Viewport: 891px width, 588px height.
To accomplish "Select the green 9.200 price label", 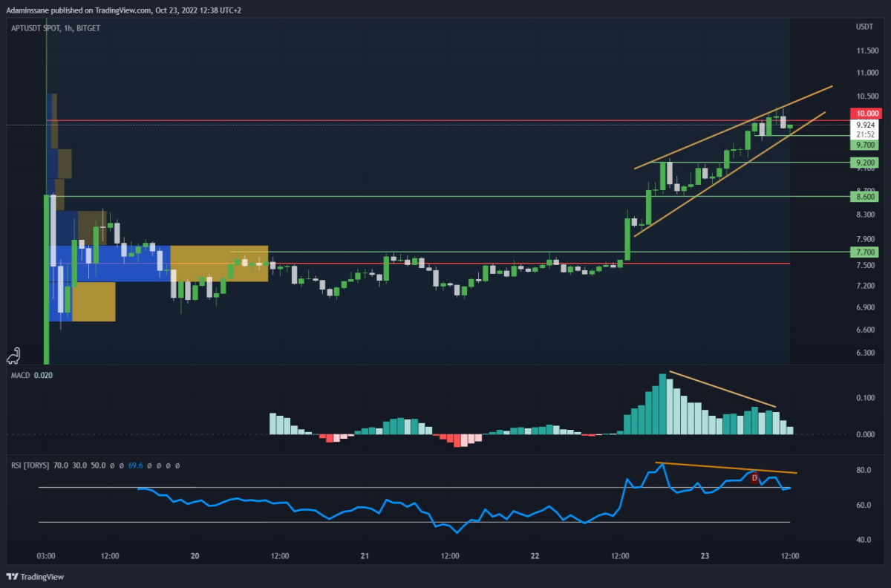I will (x=866, y=162).
